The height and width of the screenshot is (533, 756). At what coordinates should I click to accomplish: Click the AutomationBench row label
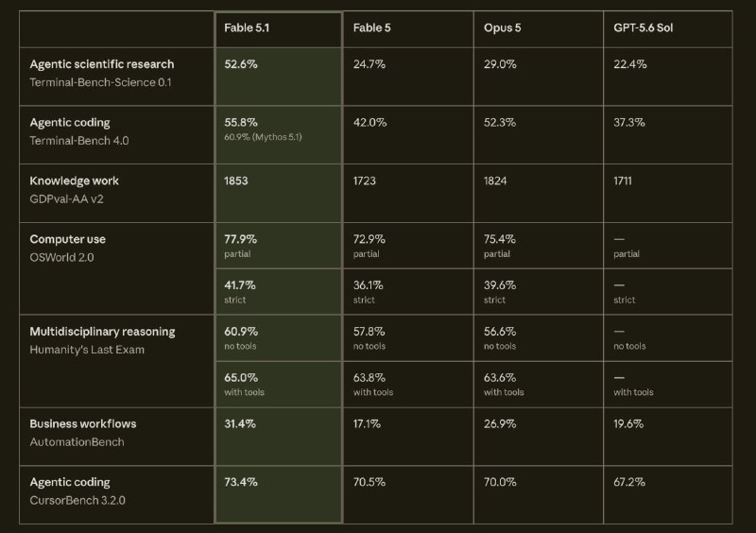tap(77, 442)
